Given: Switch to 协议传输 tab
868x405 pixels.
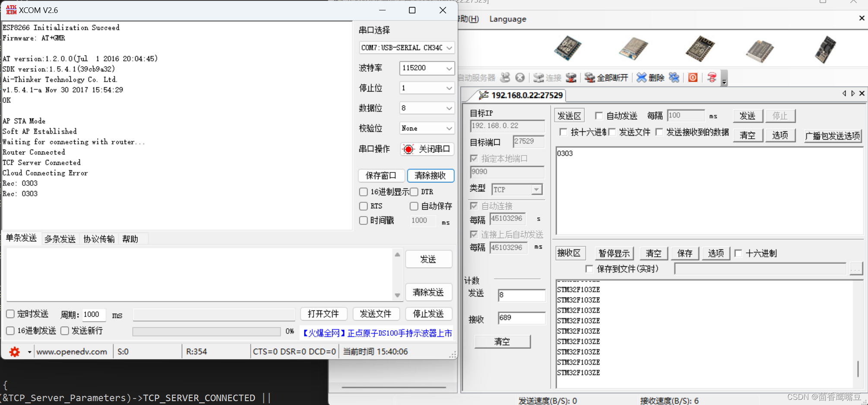Looking at the screenshot, I should (x=99, y=239).
